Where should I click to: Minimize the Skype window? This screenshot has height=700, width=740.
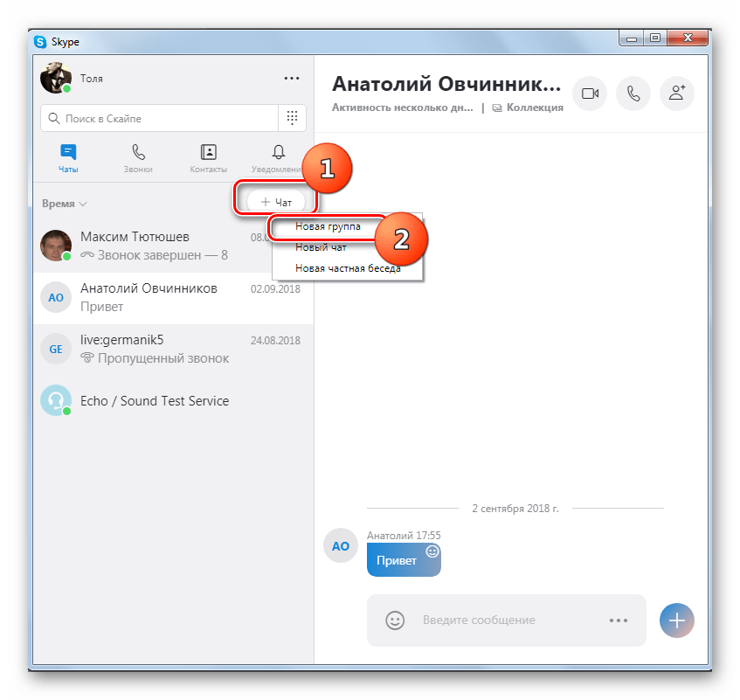point(632,38)
